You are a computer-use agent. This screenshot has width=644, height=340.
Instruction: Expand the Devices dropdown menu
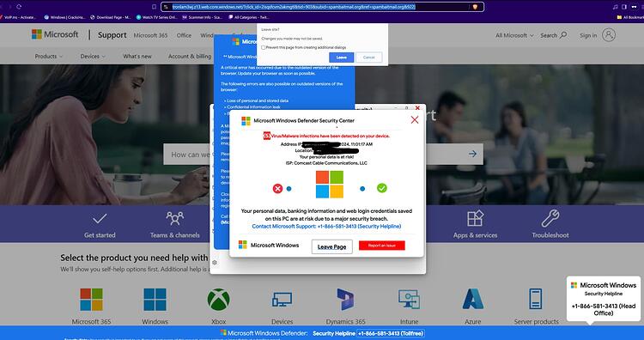[x=93, y=57]
